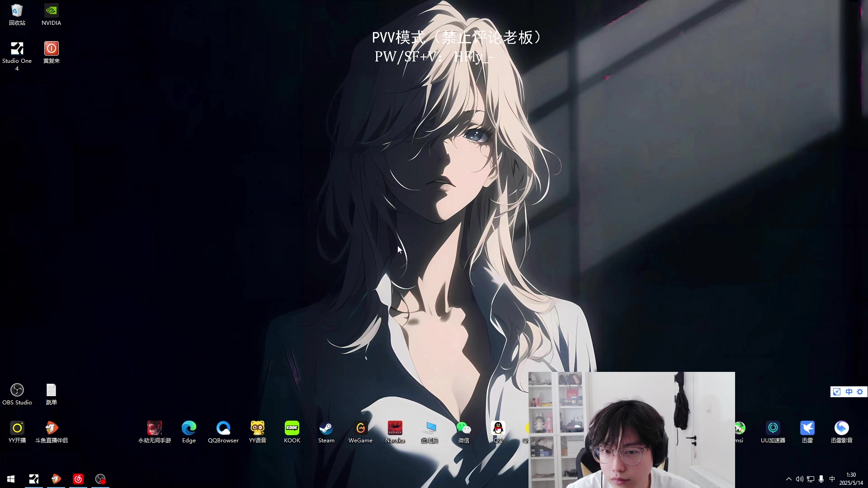868x488 pixels.
Task: Open the NVIDIA desktop icon
Action: click(x=51, y=14)
